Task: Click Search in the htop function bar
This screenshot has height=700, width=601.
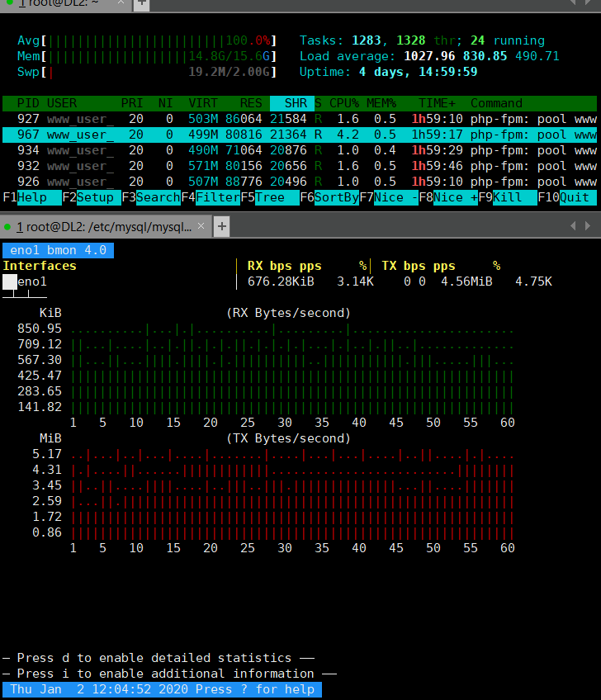Action: [x=158, y=197]
